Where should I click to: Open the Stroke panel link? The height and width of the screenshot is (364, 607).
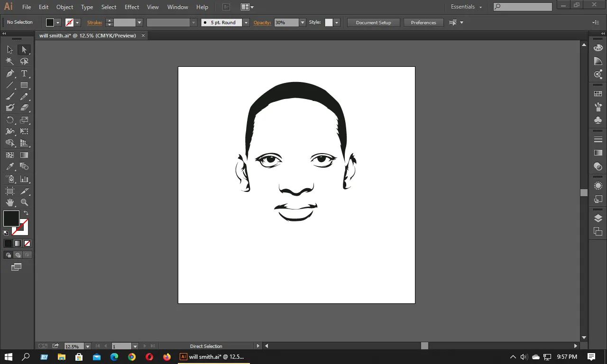(94, 22)
